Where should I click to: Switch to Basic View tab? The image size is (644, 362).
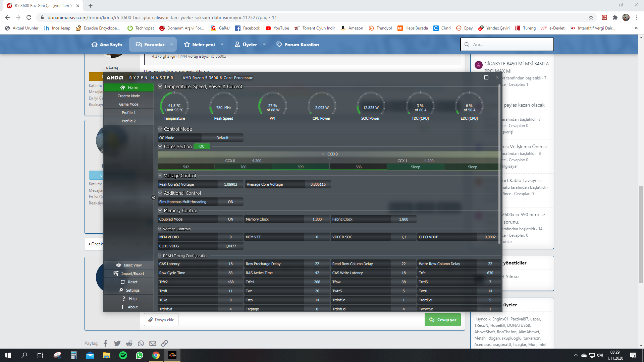[x=129, y=265]
